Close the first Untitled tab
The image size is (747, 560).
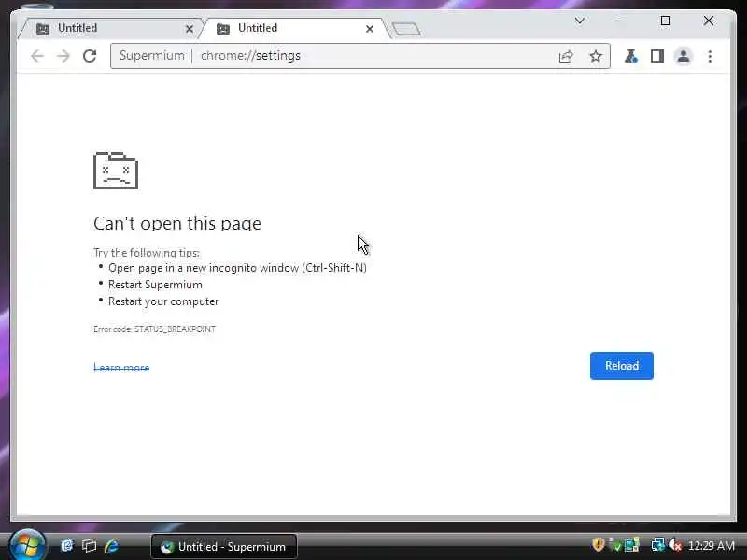(x=190, y=29)
